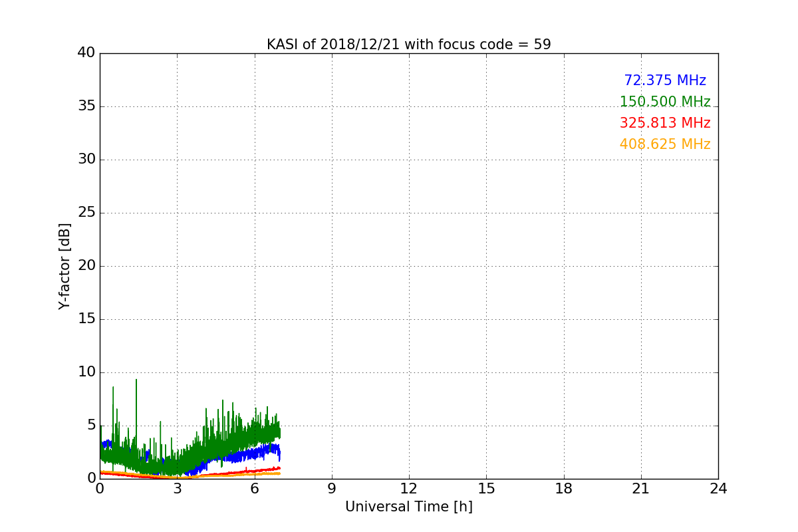Image resolution: width=798 pixels, height=532 pixels.
Task: Click the x-axis tick label 6
Action: point(254,489)
